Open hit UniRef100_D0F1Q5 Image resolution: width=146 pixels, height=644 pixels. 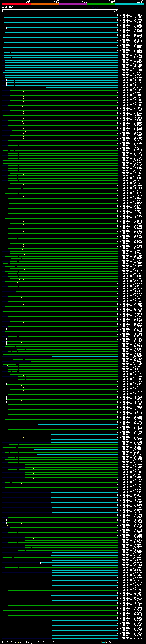pyautogui.click(x=131, y=95)
